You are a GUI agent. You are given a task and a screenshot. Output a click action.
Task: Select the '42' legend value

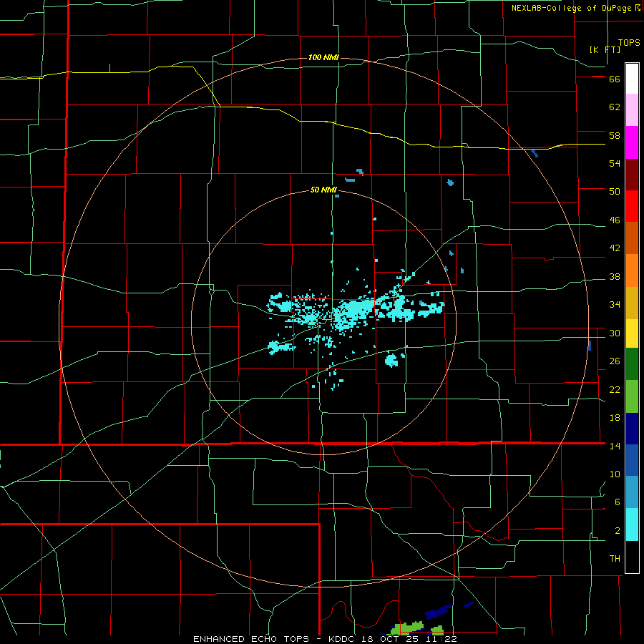(615, 248)
